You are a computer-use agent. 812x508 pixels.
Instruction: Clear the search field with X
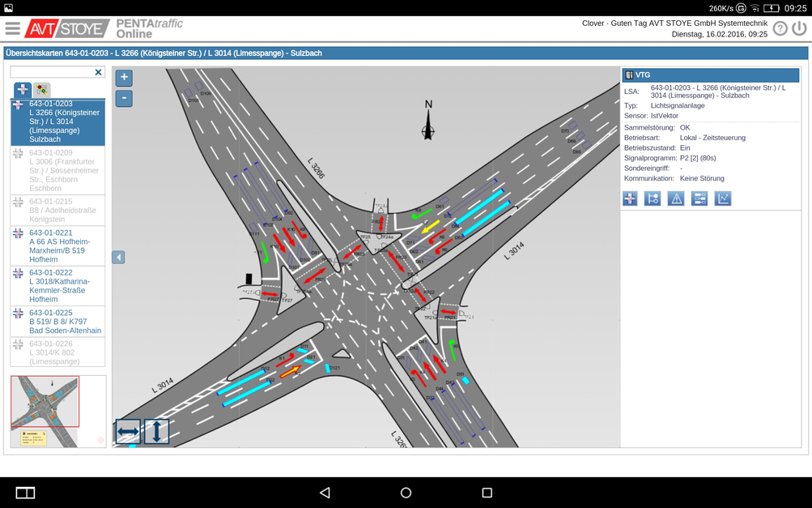tap(98, 72)
